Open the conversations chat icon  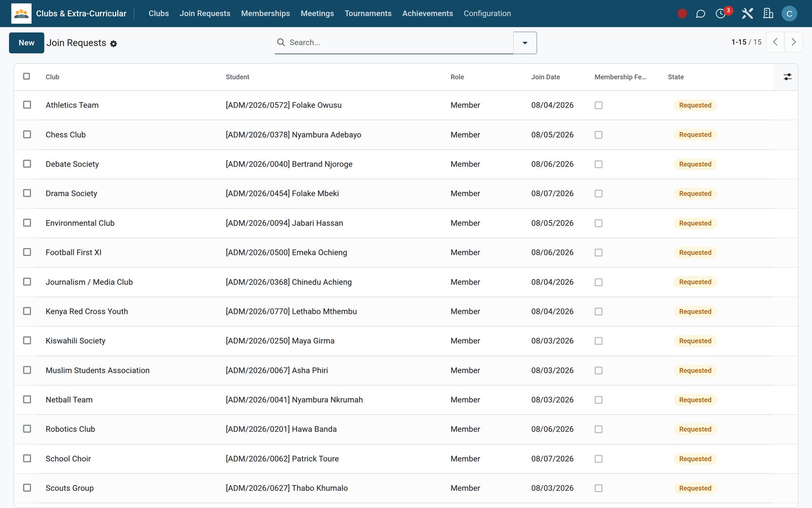[700, 14]
